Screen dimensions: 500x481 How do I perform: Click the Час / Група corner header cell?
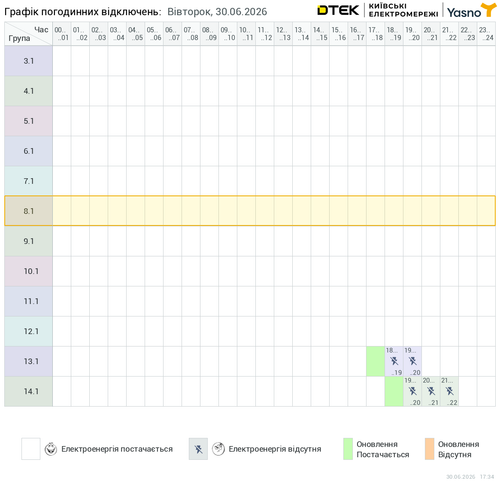click(28, 34)
